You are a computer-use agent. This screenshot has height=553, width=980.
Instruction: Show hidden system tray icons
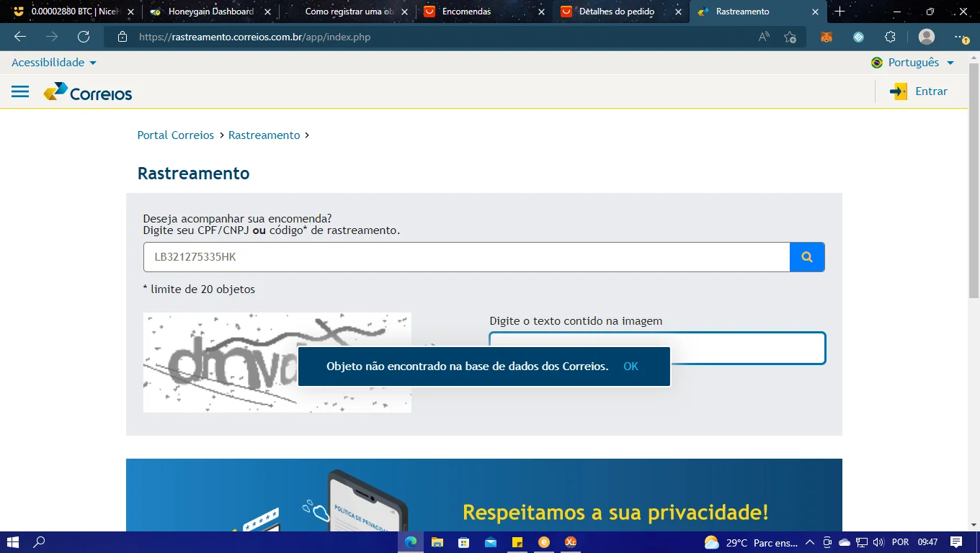pyautogui.click(x=810, y=542)
